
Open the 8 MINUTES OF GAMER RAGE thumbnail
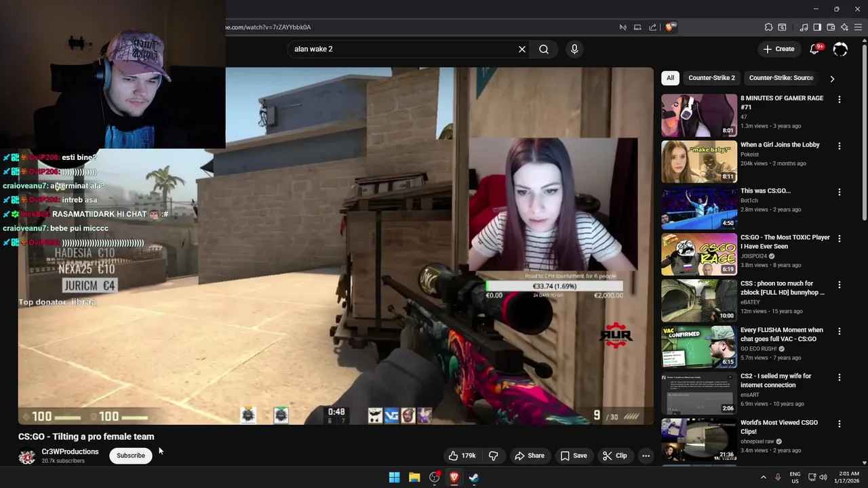[x=699, y=115]
